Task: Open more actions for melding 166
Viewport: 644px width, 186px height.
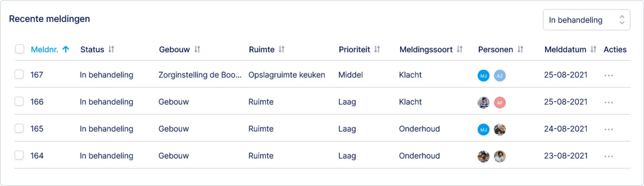Action: coord(609,102)
